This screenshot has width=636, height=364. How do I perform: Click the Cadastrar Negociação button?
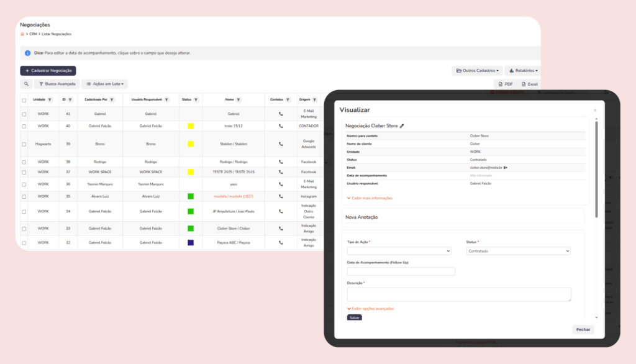(48, 71)
